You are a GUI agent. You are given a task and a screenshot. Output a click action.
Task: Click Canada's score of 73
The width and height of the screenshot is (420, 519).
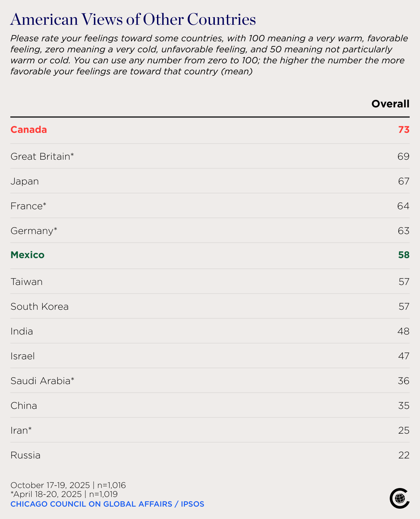point(404,130)
